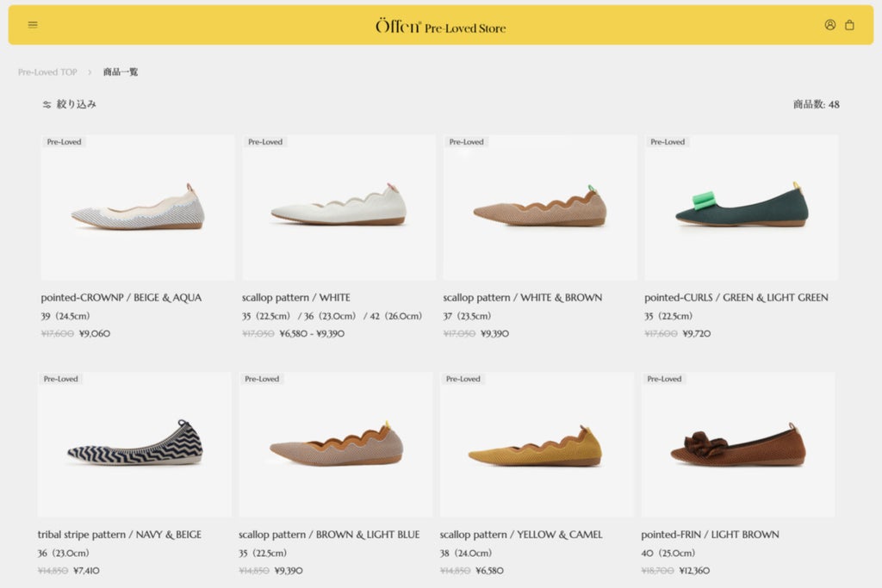882x588 pixels.
Task: Open pointed-CROWNP BEIGE & AQUA shoe image
Action: (x=138, y=207)
